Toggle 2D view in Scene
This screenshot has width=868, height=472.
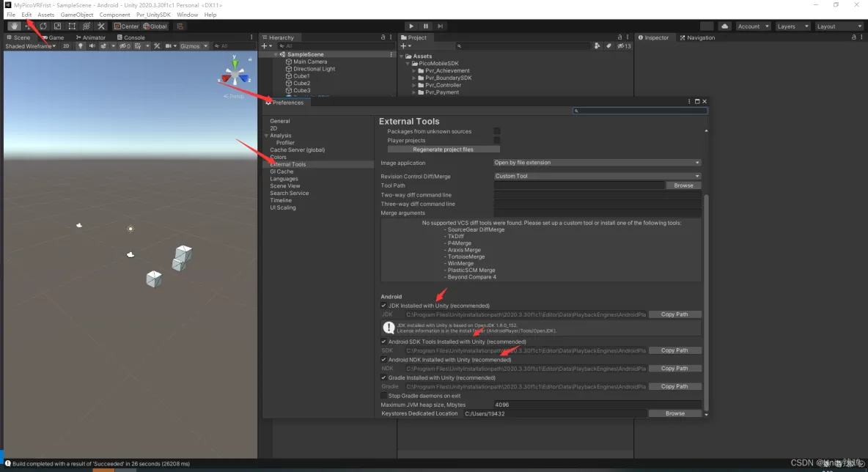[66, 46]
